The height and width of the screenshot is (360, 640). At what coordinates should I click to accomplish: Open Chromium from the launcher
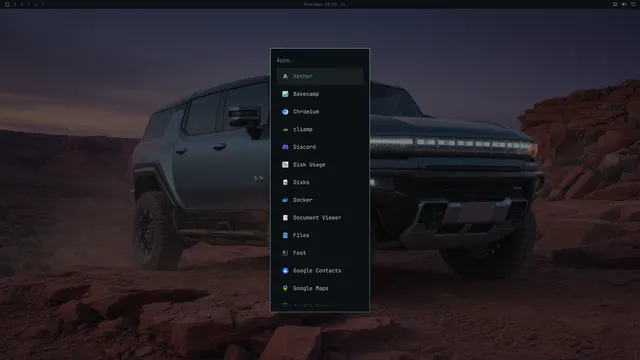click(x=306, y=111)
